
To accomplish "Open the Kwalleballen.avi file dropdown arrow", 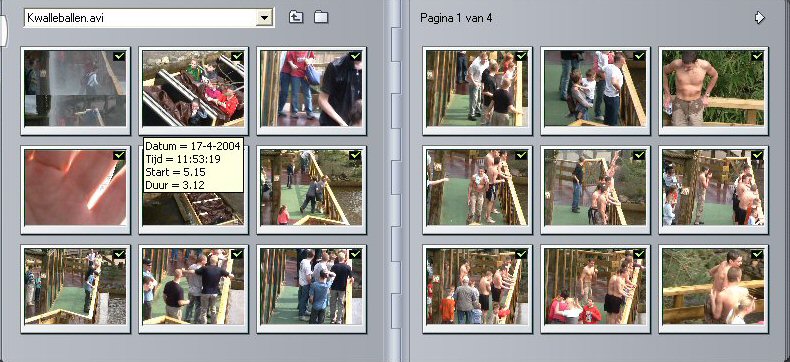I will pyautogui.click(x=264, y=18).
